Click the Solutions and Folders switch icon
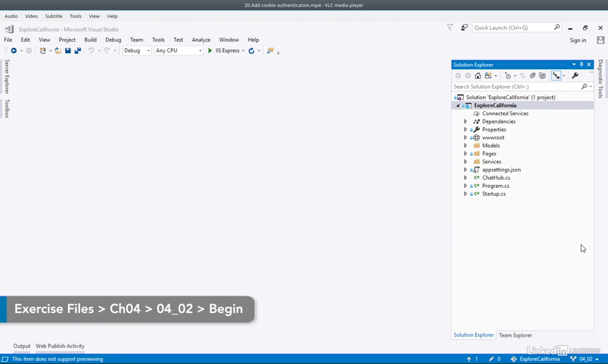 pos(488,75)
